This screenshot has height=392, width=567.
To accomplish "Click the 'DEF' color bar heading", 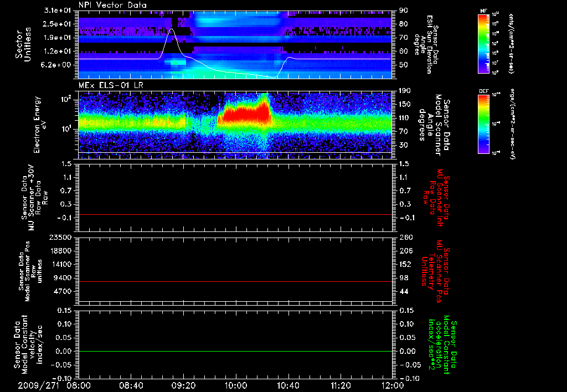I will click(x=483, y=91).
